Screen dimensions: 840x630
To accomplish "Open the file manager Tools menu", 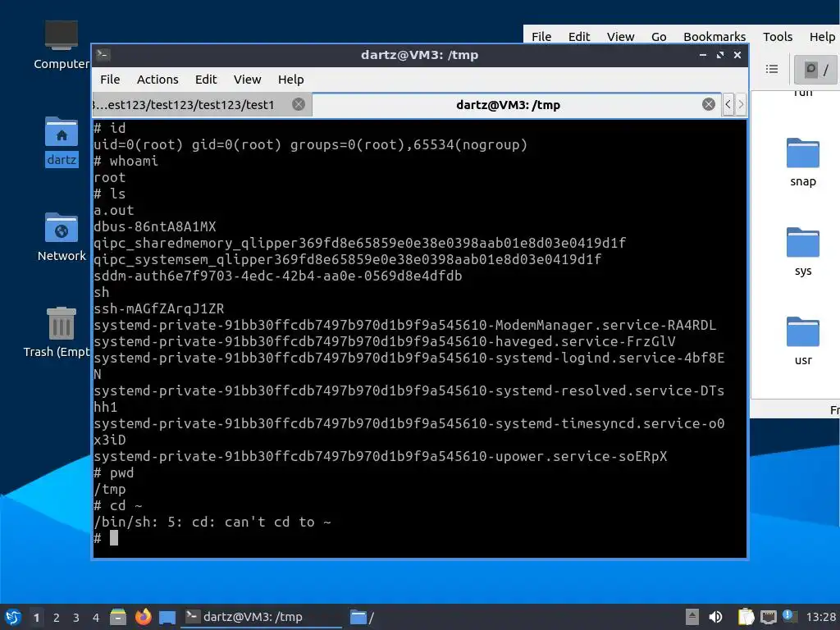I will [x=778, y=36].
